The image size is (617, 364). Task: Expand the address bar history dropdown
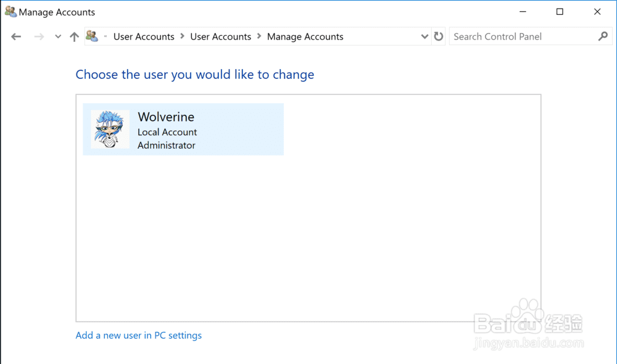[424, 36]
